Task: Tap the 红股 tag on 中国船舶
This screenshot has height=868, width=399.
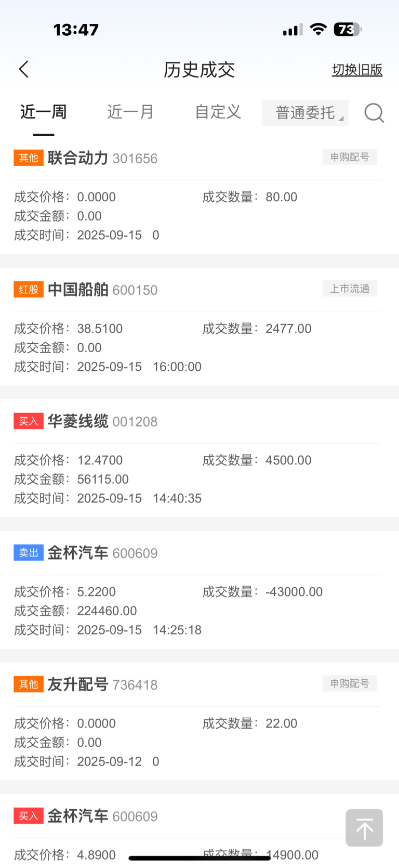Action: [29, 289]
